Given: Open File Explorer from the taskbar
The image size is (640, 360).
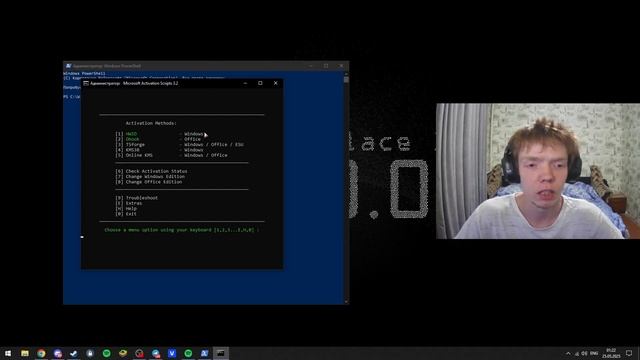Looking at the screenshot, I should 25,353.
